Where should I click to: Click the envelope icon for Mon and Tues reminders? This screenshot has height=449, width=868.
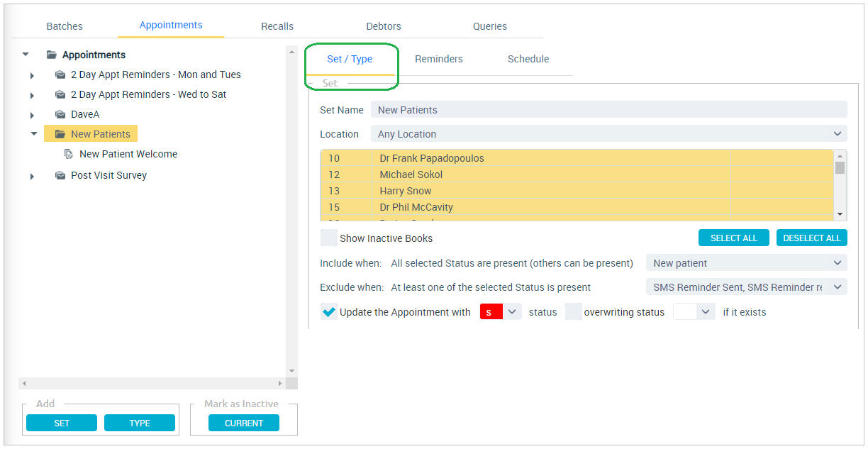coord(60,74)
